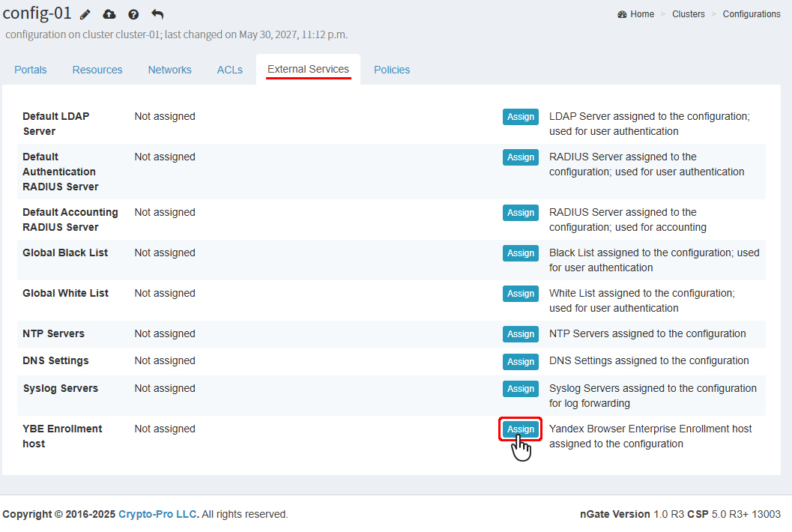The width and height of the screenshot is (792, 532).
Task: Go to Home in the breadcrumb
Action: 635,14
